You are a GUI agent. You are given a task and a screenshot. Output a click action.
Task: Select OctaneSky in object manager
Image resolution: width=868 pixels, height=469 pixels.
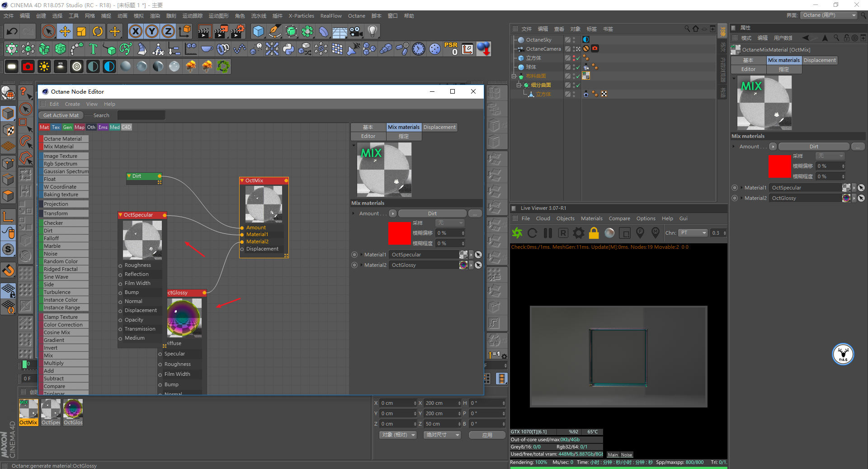538,40
